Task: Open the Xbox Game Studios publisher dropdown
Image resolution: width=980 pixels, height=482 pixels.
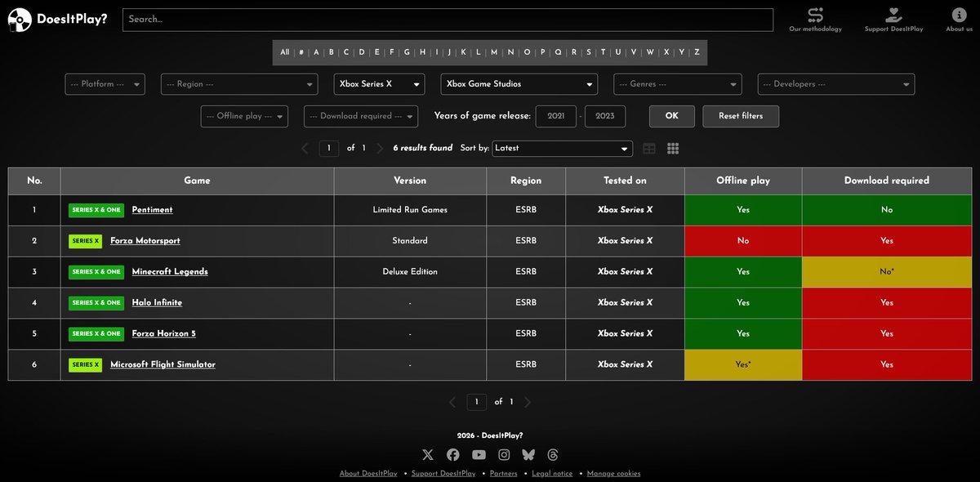Action: tap(519, 84)
